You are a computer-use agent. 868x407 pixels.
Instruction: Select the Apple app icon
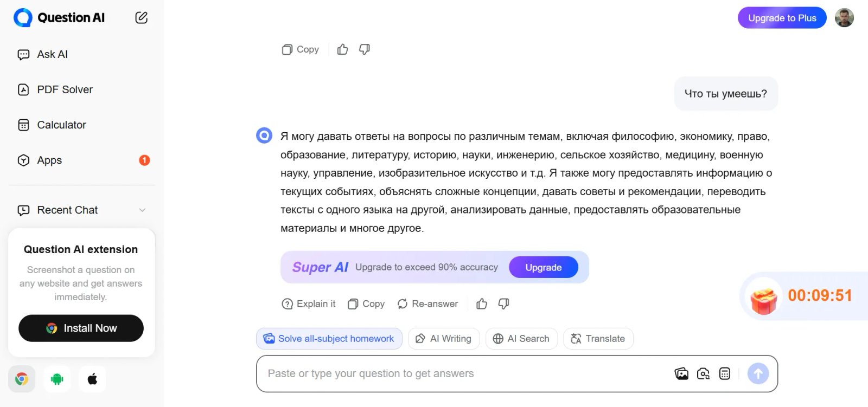click(92, 379)
